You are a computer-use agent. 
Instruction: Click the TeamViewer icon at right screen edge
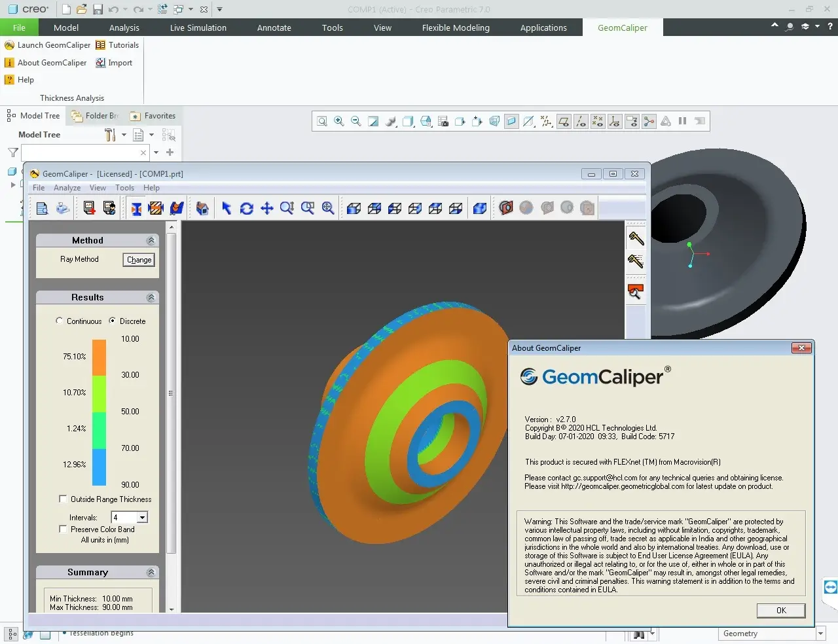pos(831,587)
